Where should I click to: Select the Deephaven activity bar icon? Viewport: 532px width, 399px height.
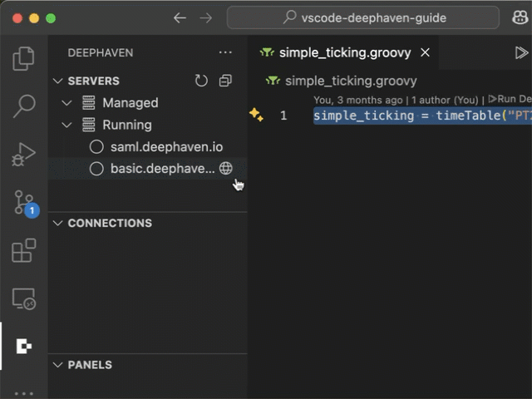(x=24, y=347)
